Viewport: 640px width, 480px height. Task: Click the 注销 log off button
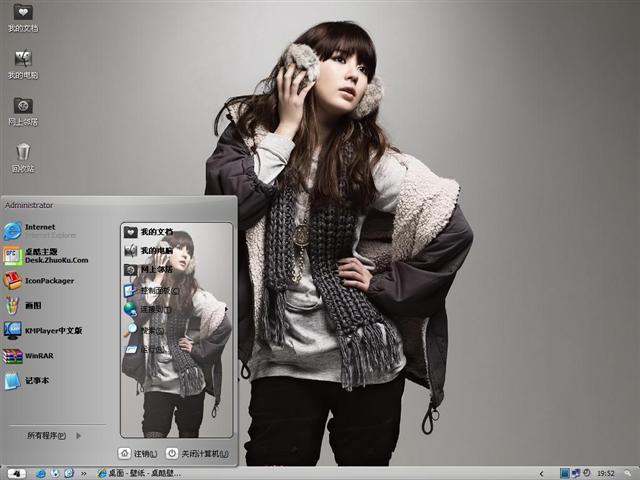click(138, 453)
